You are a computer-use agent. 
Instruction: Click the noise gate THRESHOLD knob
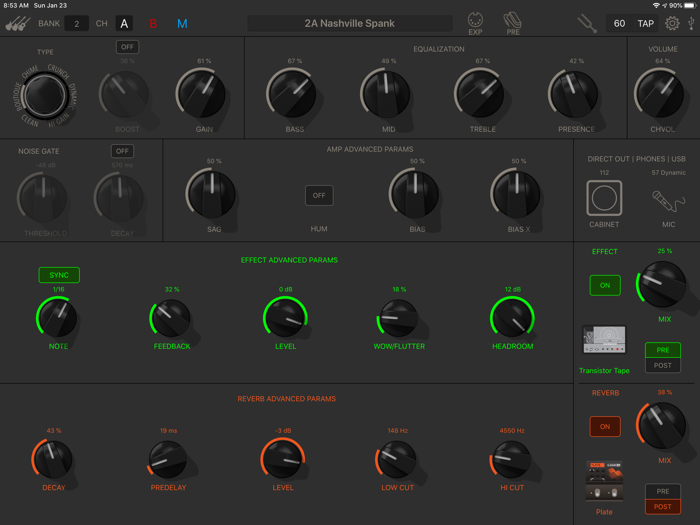coord(43,198)
